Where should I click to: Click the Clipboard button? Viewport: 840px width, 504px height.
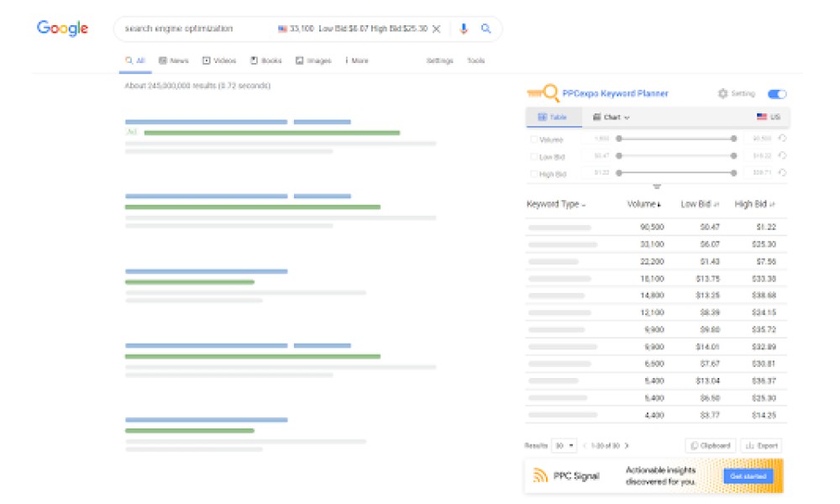[711, 445]
